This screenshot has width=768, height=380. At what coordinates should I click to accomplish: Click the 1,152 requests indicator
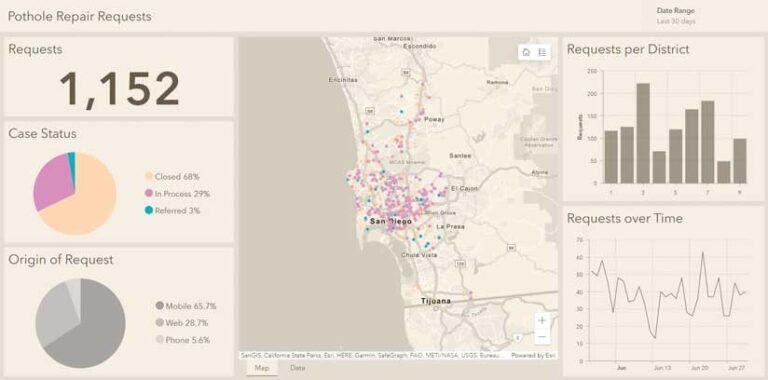click(120, 89)
